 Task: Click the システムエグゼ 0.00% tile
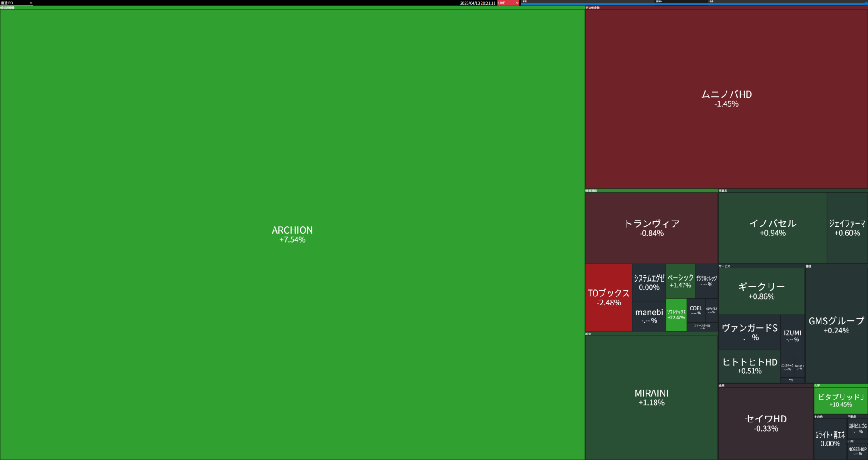pyautogui.click(x=649, y=282)
